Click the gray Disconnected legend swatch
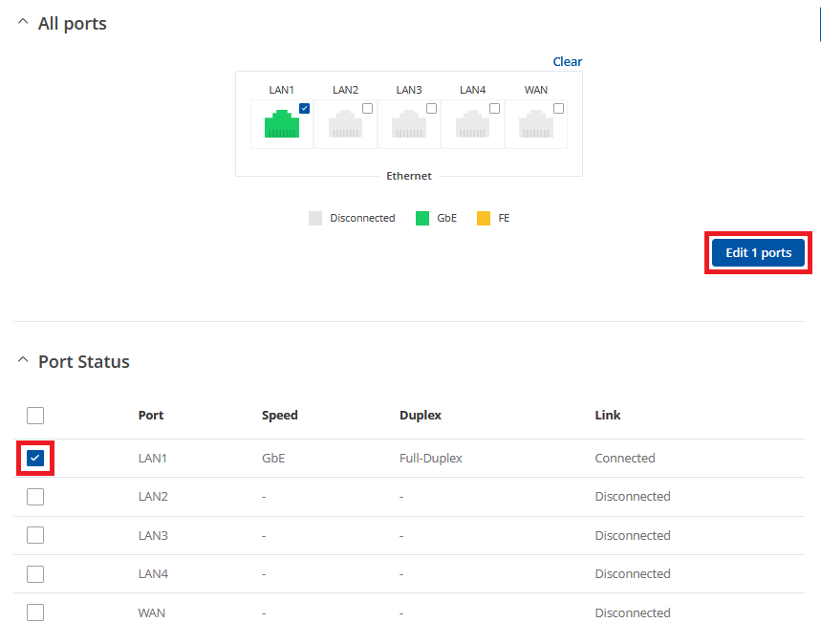 315,218
